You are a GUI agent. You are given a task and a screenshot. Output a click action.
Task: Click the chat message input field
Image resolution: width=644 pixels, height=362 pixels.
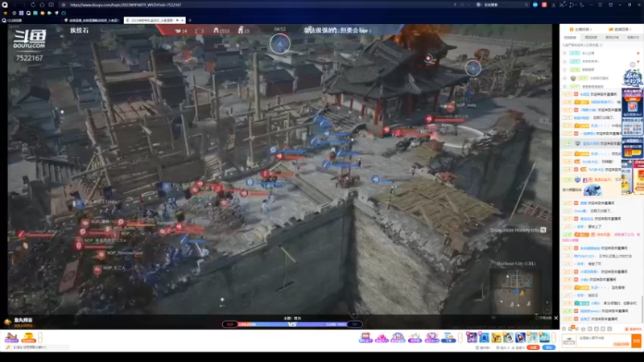point(605,340)
